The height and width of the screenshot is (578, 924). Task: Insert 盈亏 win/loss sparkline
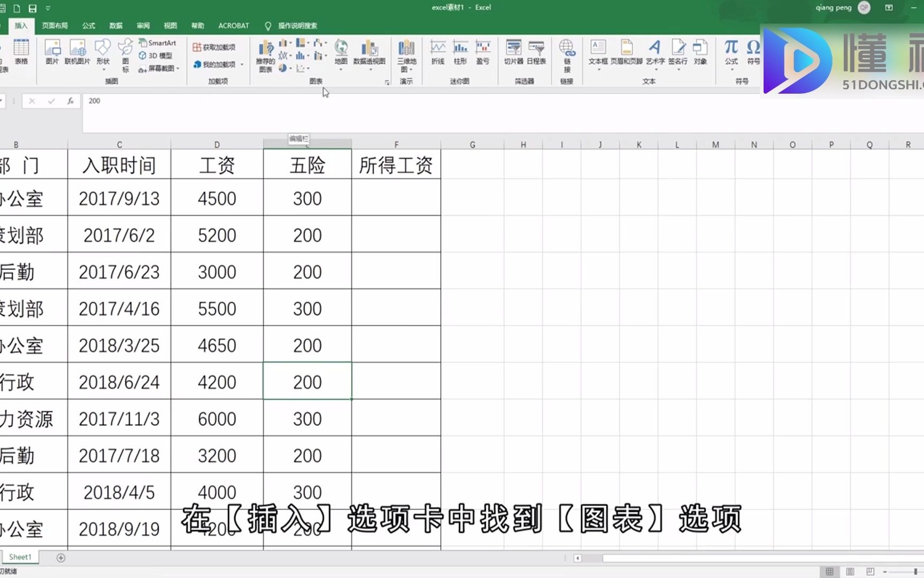(483, 52)
